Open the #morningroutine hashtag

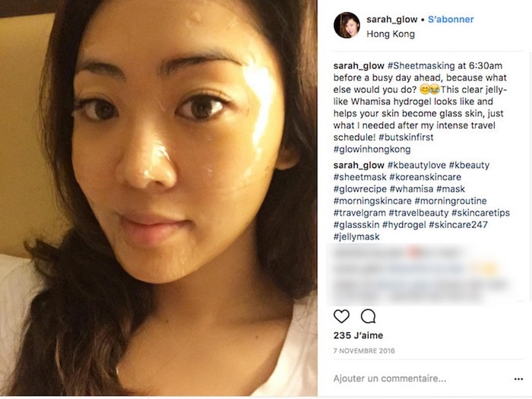pos(451,201)
